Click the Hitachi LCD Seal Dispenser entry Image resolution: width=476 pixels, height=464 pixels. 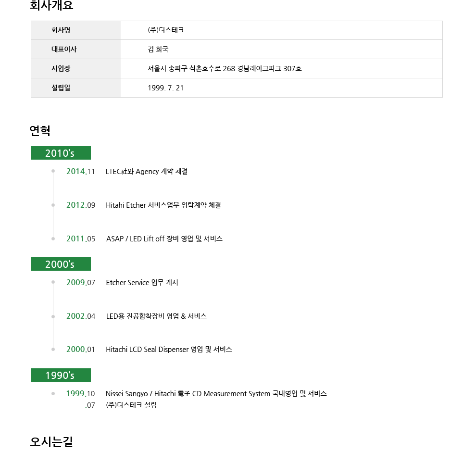169,350
